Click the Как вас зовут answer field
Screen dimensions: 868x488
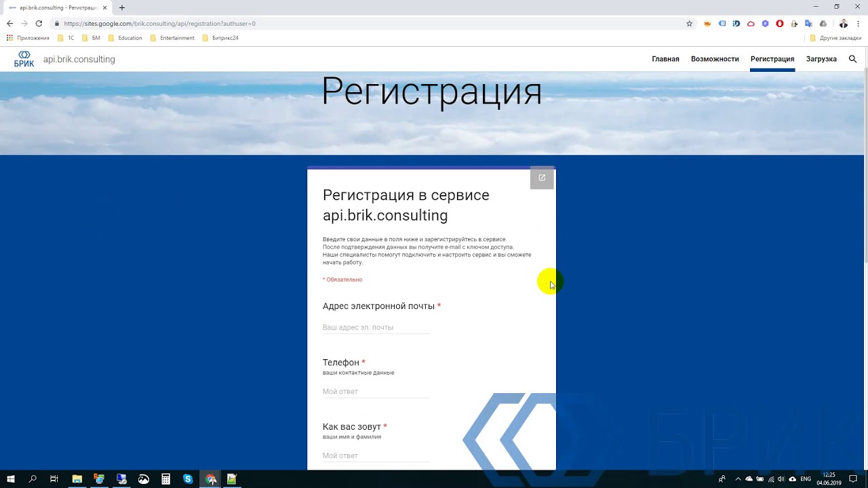pyautogui.click(x=376, y=455)
